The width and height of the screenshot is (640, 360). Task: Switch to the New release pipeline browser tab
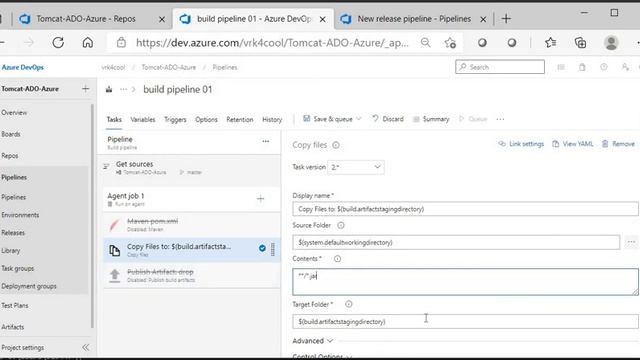tap(414, 19)
